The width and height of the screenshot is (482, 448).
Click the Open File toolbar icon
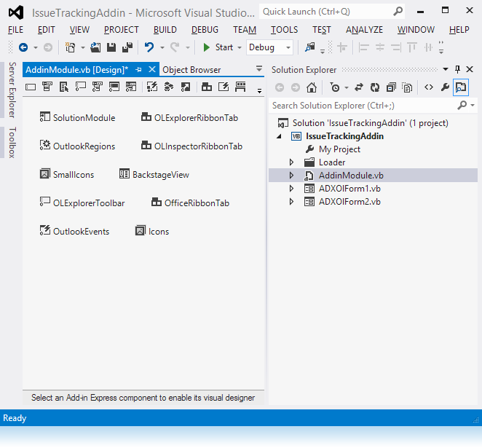[95, 47]
